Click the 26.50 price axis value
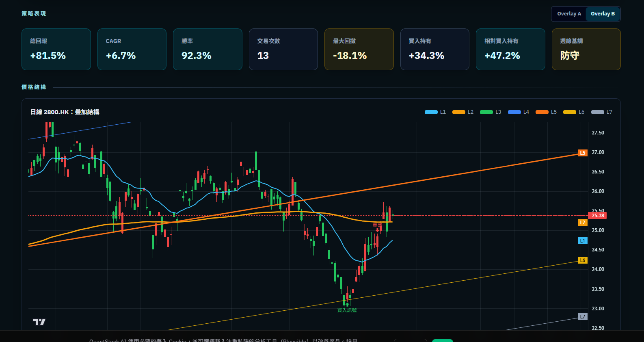This screenshot has width=644, height=342. tap(598, 172)
